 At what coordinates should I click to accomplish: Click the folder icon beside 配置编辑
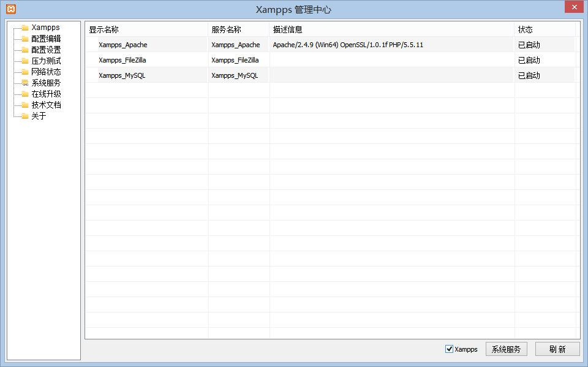coord(25,39)
